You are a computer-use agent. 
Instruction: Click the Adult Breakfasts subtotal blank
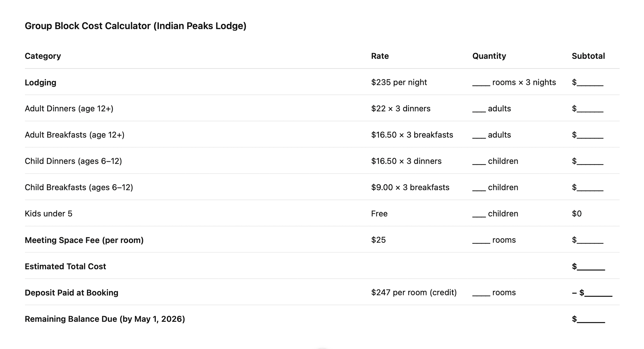[x=590, y=135]
